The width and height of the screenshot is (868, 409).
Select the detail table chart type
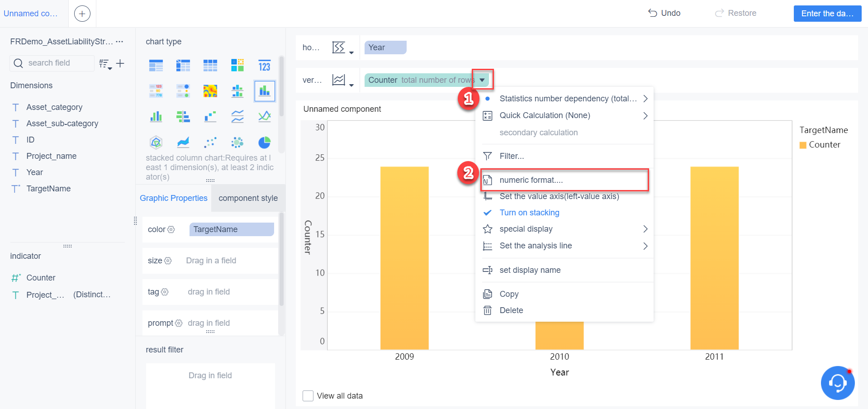210,66
